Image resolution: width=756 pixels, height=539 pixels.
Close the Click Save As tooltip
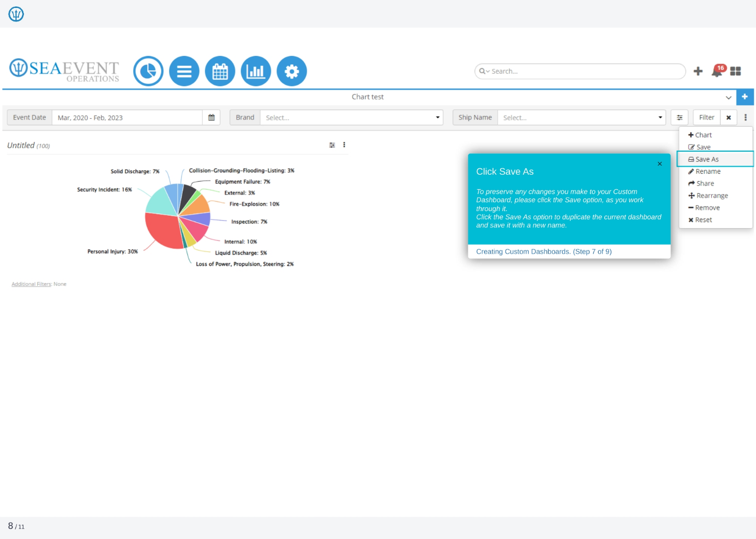pos(660,164)
